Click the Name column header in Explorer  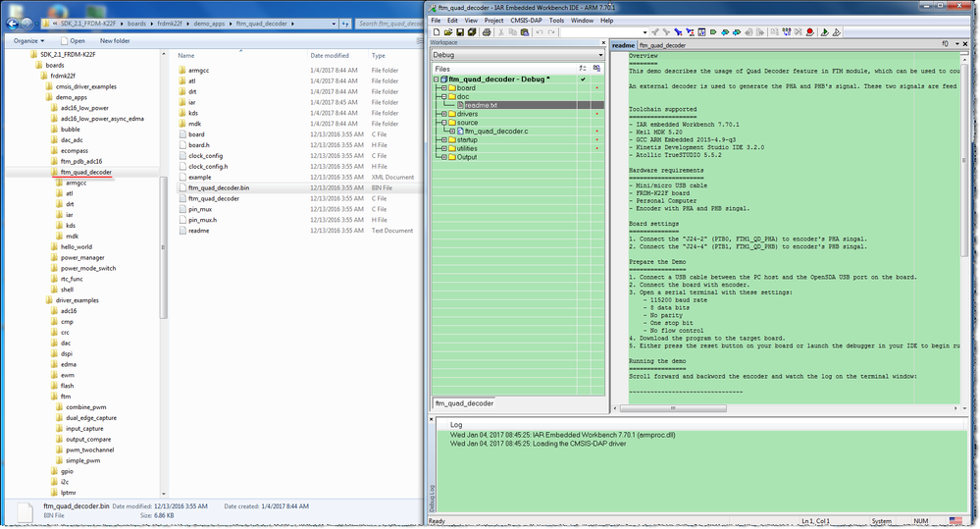click(186, 56)
